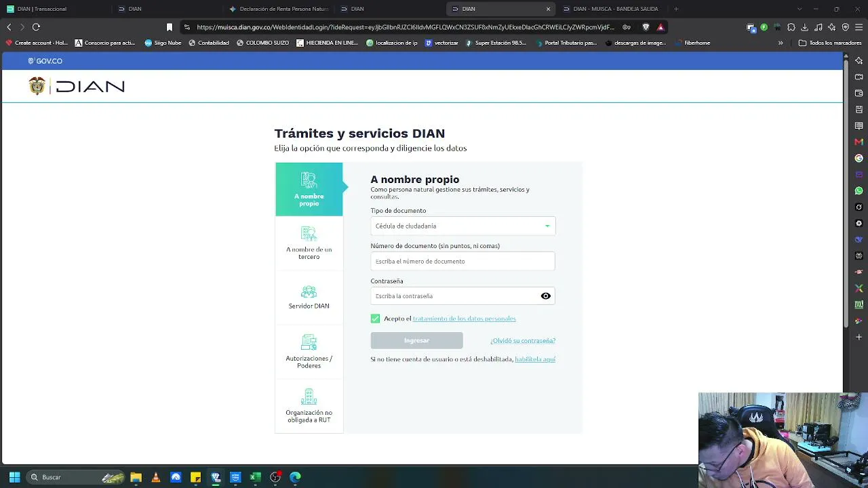Pick 'Organización no obligada a RUT' option
The width and height of the screenshot is (868, 488).
[x=309, y=406]
